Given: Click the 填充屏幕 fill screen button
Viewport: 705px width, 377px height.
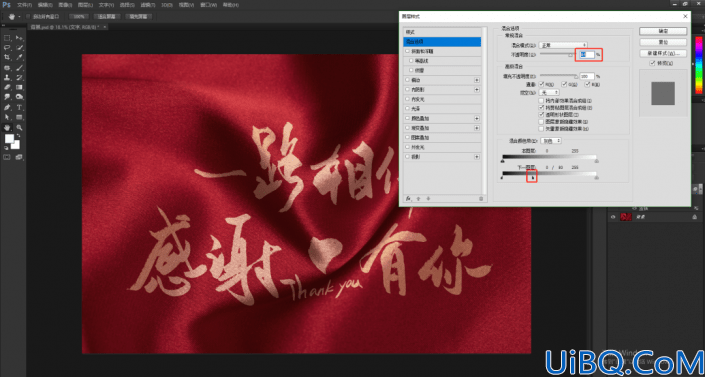Looking at the screenshot, I should pyautogui.click(x=138, y=17).
